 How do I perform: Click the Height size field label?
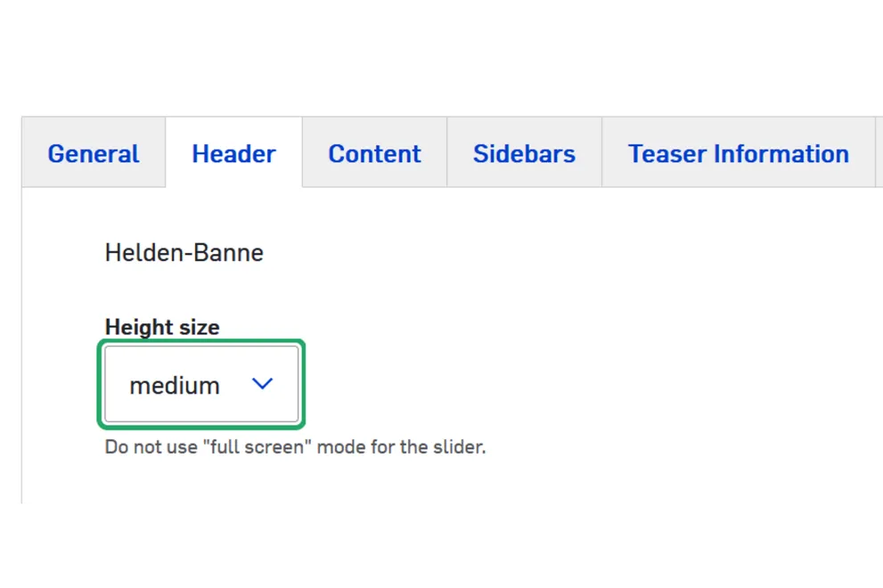162,327
